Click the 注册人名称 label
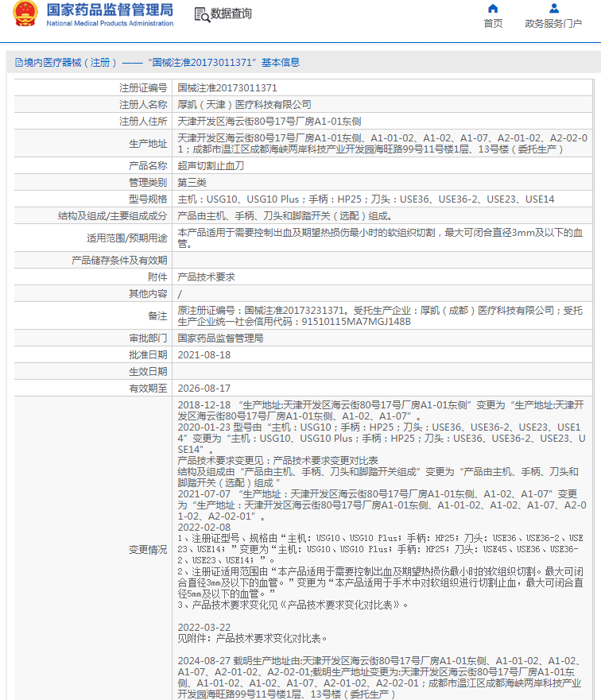The height and width of the screenshot is (700, 601). pos(143,104)
